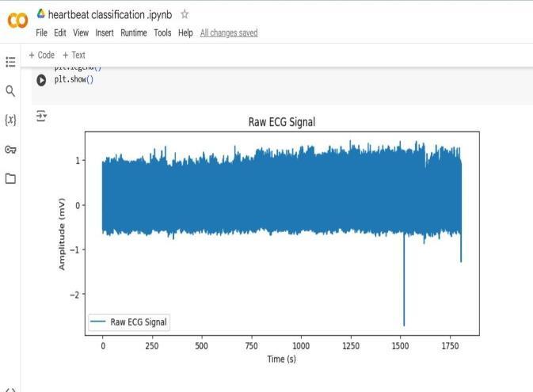Screen dimensions: 533x392
Task: Add a new text cell with + Text
Action: pyautogui.click(x=74, y=55)
